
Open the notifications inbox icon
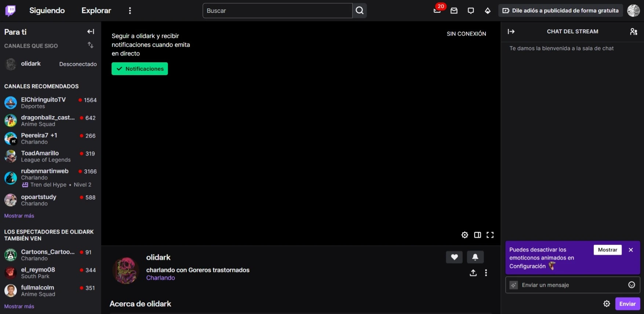[454, 11]
